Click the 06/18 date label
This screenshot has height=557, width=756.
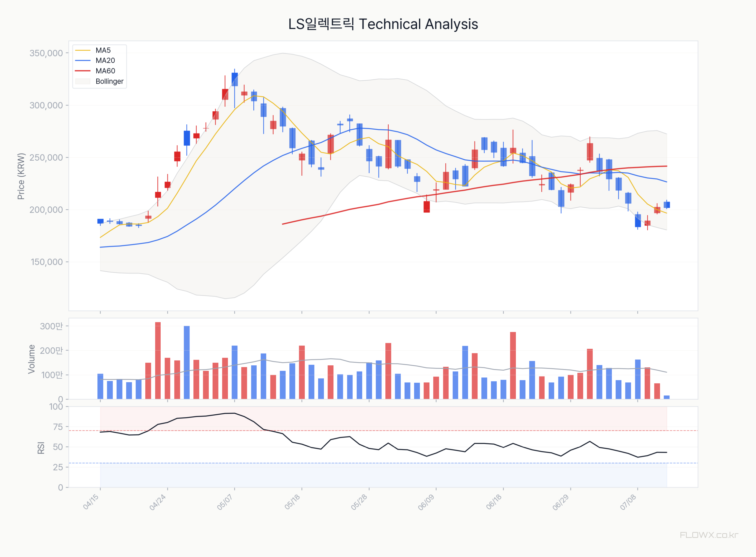[x=494, y=502]
